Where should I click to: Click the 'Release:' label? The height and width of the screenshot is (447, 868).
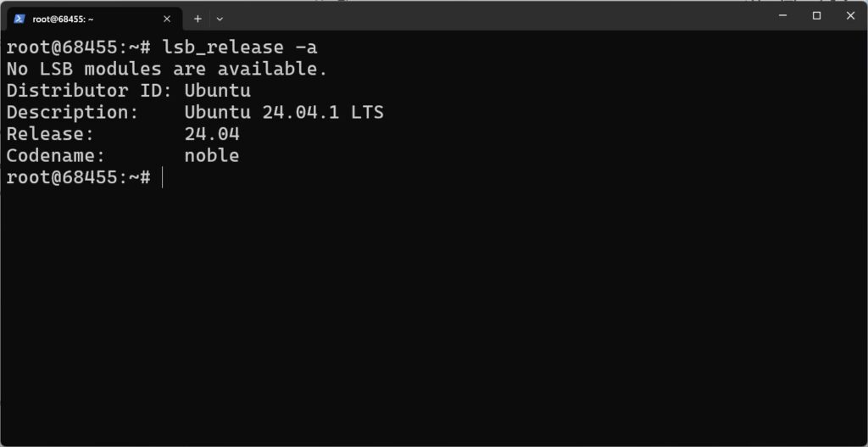coord(49,134)
